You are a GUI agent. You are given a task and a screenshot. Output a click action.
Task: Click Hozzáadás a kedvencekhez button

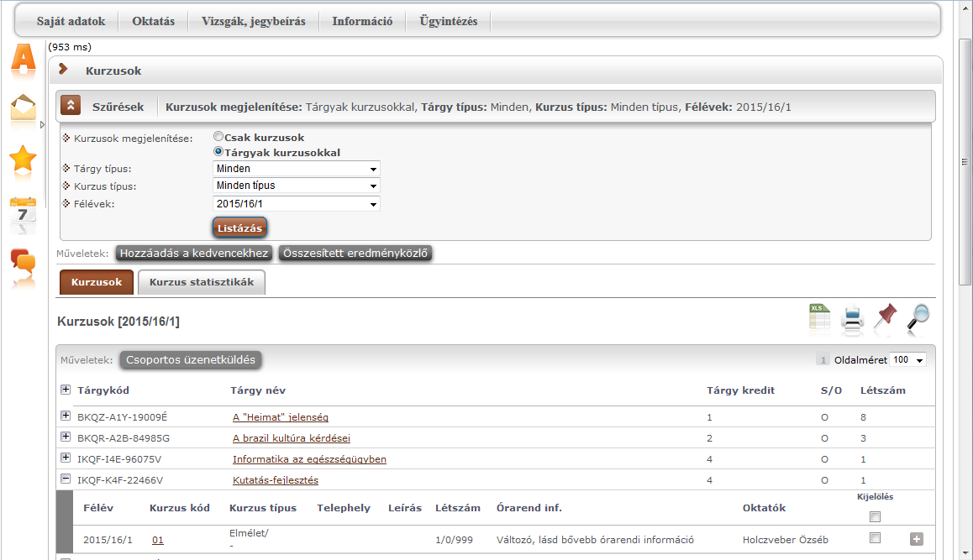click(x=193, y=253)
